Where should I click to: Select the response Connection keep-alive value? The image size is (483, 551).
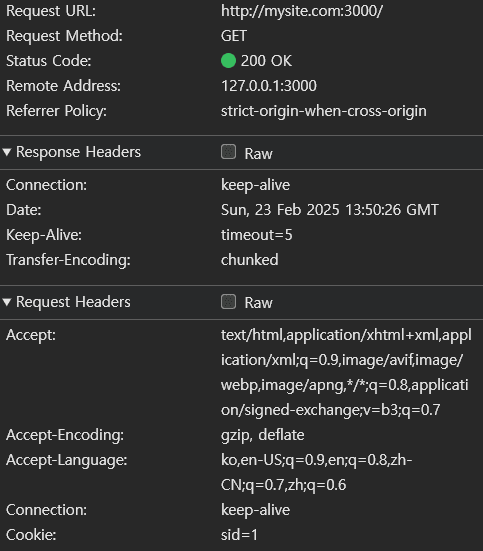coord(255,185)
